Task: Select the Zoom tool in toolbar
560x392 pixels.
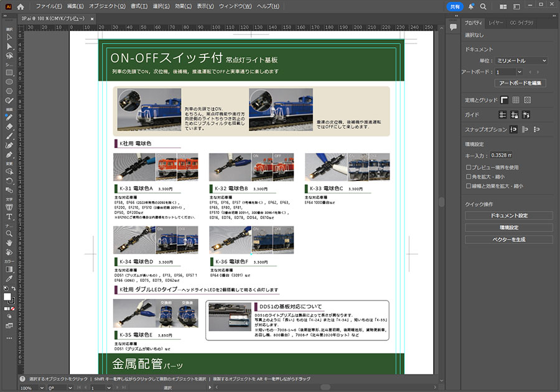Action: pyautogui.click(x=9, y=233)
